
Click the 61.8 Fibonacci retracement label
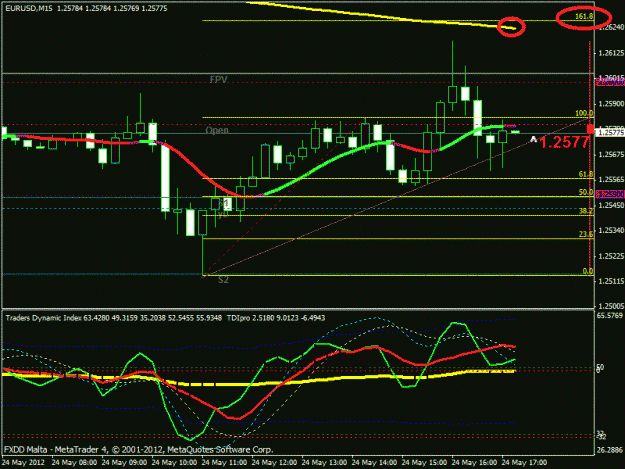(x=586, y=174)
